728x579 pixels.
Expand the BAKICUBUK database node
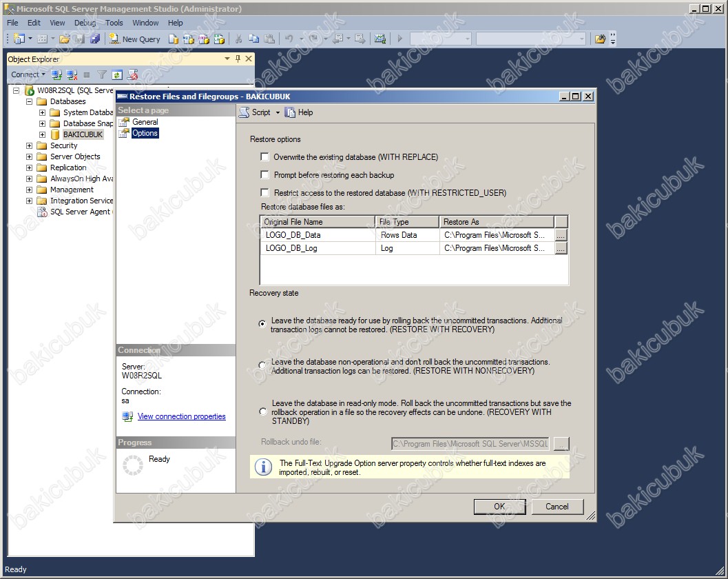point(42,135)
